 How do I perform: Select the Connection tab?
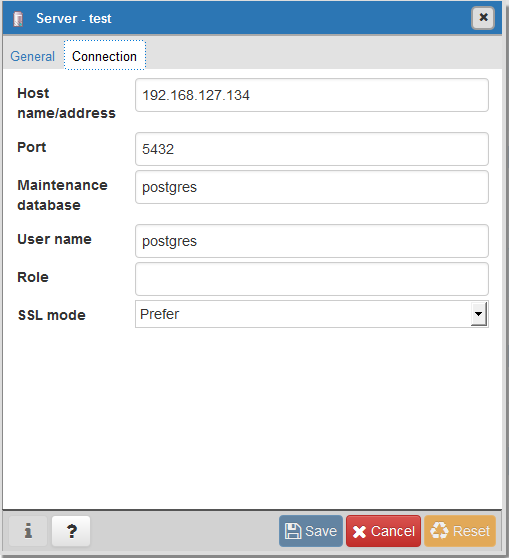105,56
